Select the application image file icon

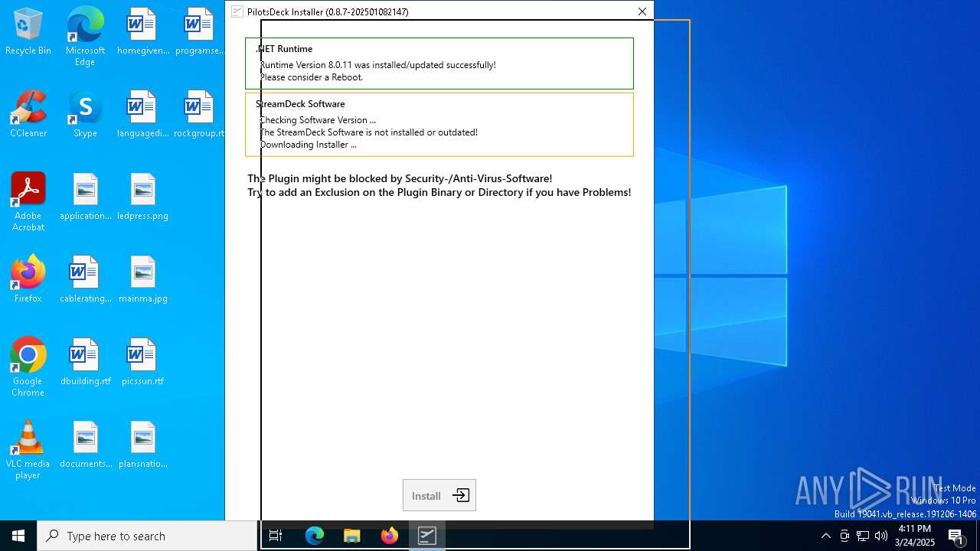point(85,197)
